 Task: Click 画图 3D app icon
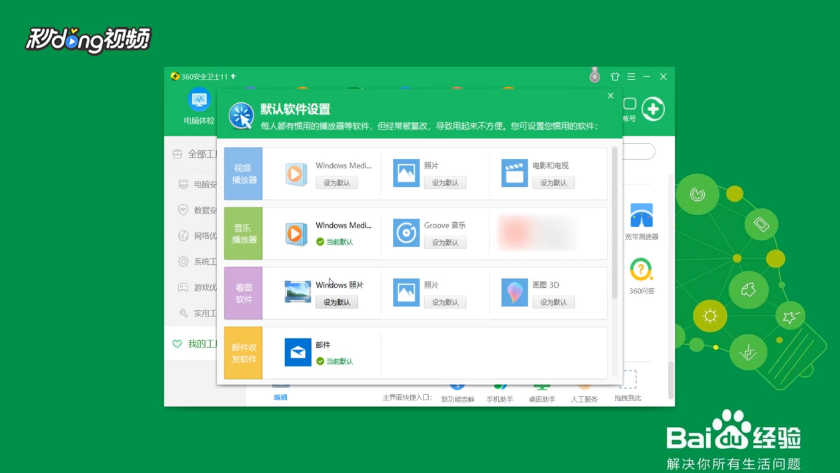514,292
